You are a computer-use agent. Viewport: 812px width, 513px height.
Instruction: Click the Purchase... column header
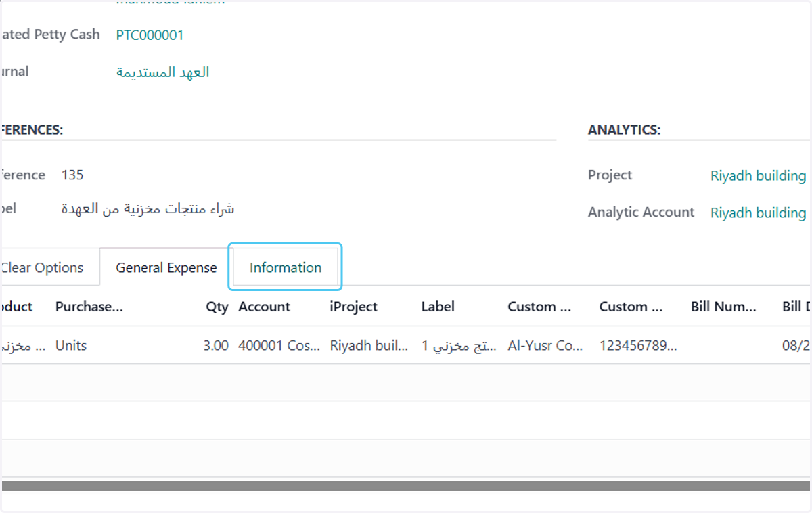(x=89, y=307)
